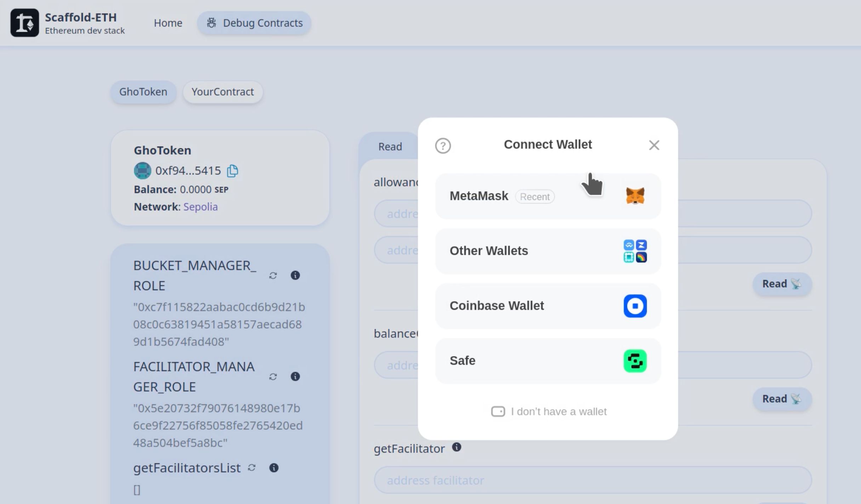This screenshot has height=504, width=861.
Task: Open the wallet help question mark icon
Action: point(443,146)
